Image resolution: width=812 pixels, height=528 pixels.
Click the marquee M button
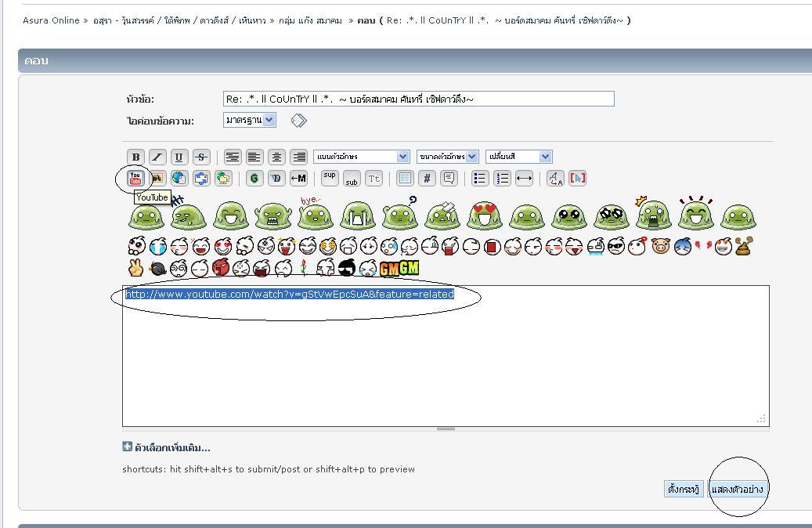point(298,179)
